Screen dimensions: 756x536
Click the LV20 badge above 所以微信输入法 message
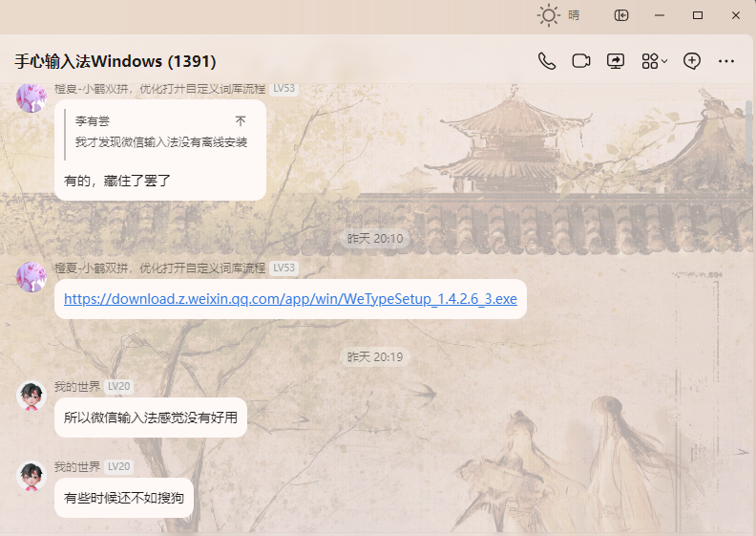[118, 386]
